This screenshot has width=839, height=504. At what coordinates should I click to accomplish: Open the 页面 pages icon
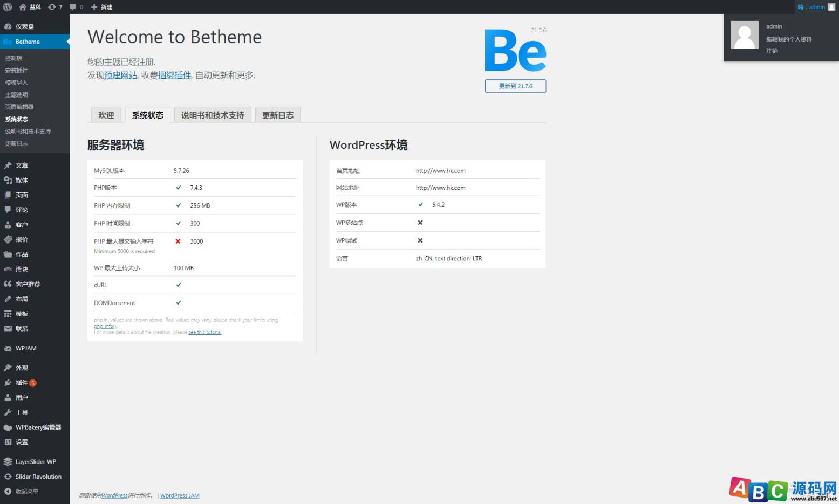[8, 195]
